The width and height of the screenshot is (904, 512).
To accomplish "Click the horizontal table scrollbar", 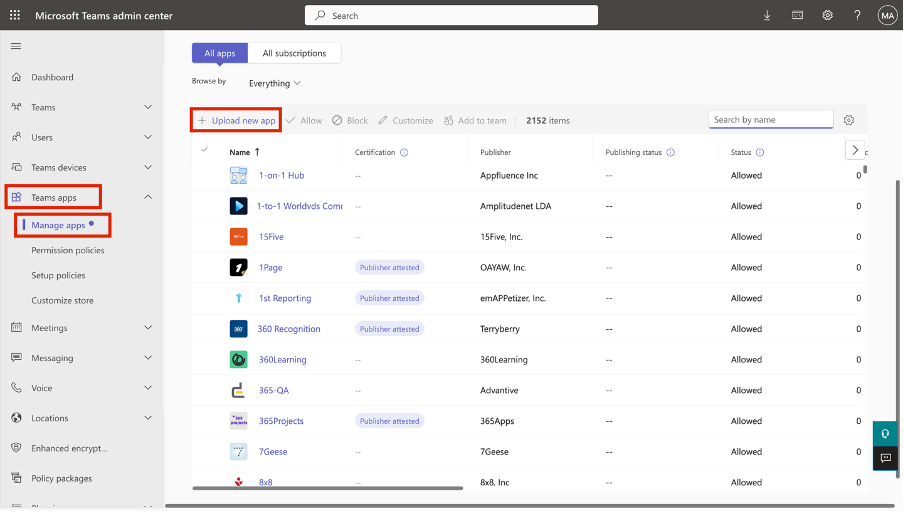I will point(327,488).
